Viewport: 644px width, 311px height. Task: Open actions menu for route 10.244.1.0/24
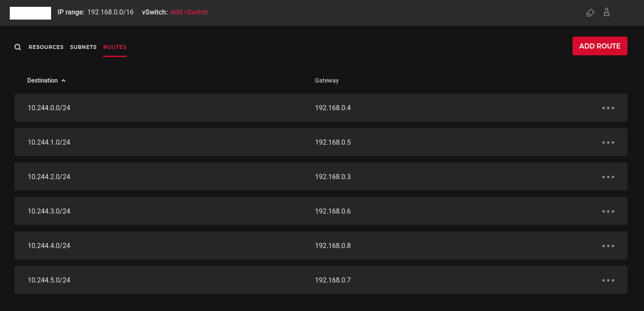608,142
